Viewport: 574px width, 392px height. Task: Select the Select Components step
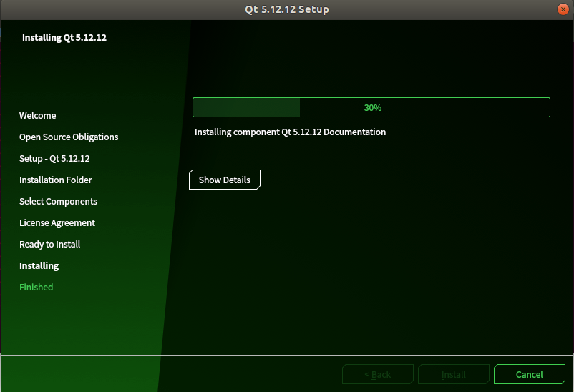coord(58,202)
